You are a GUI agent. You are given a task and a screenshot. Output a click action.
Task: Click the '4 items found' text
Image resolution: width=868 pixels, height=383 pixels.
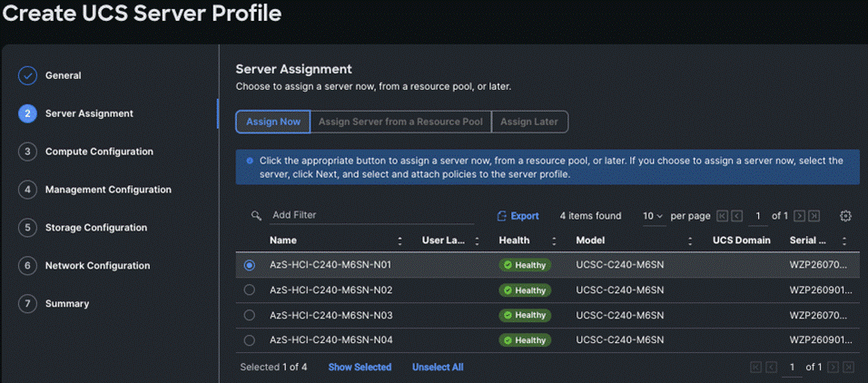[590, 216]
